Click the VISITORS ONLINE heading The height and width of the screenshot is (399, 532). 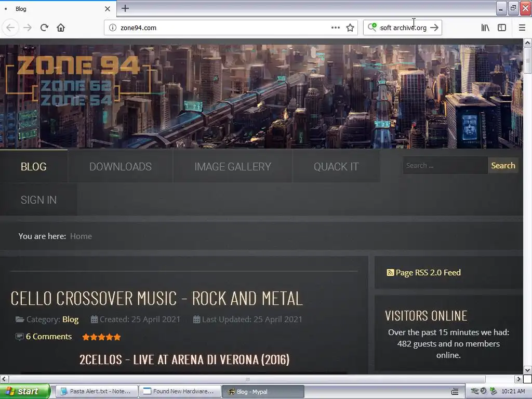click(x=426, y=316)
